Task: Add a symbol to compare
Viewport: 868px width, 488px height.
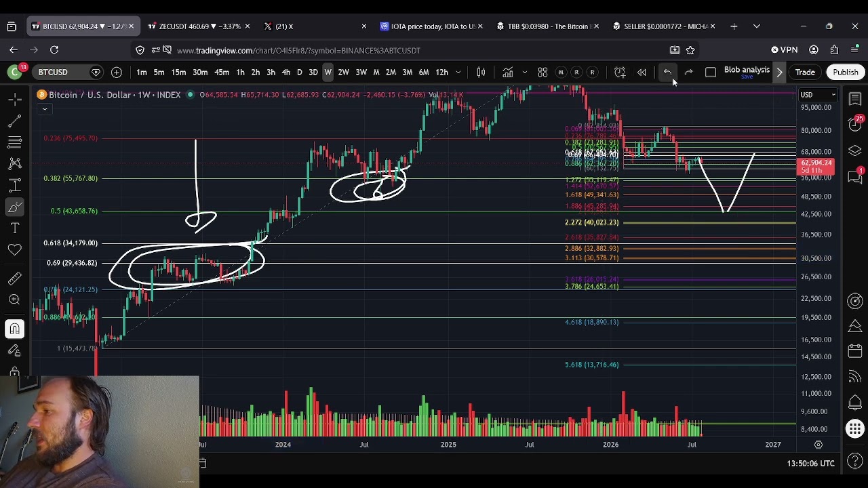Action: click(117, 73)
